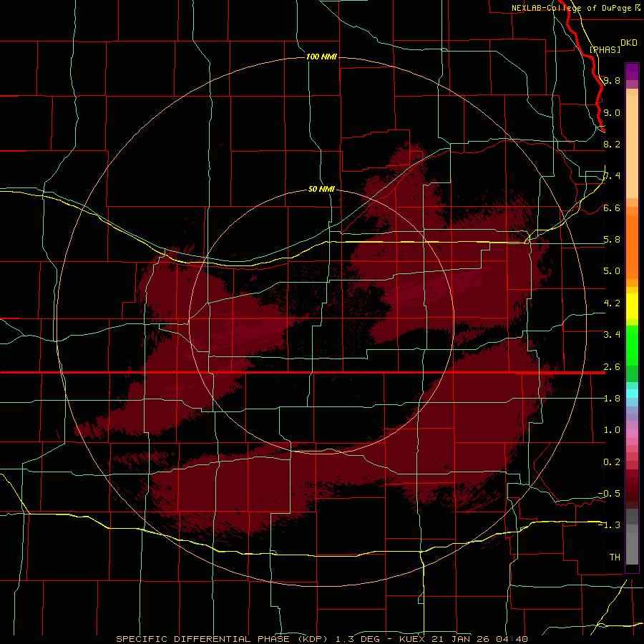
Task: Click the 5.8 value on color scale
Action: pos(612,240)
